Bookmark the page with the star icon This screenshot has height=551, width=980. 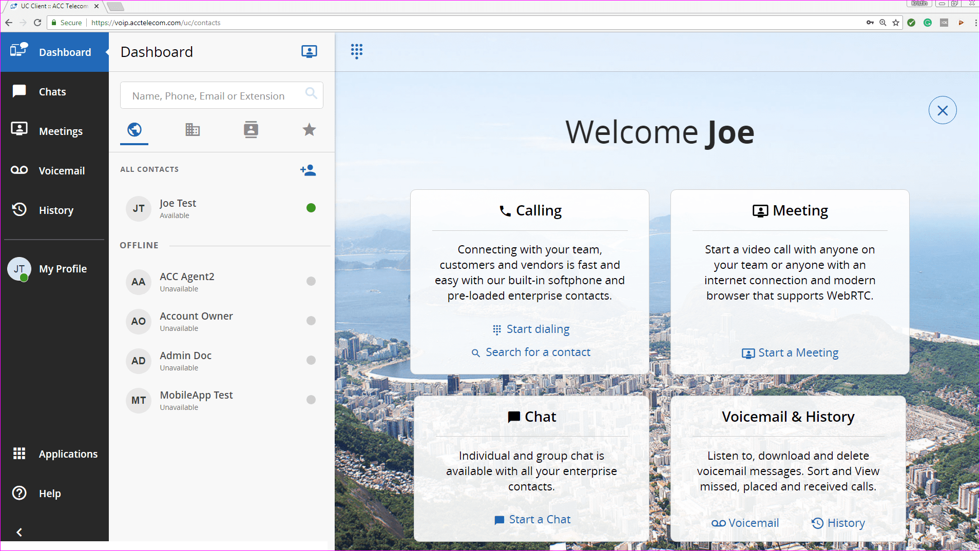[896, 23]
